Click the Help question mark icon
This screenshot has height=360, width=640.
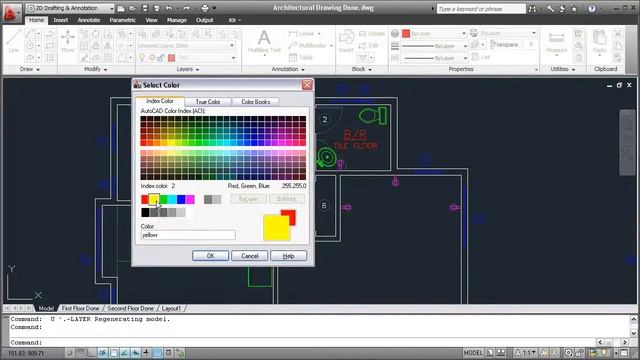coord(592,9)
